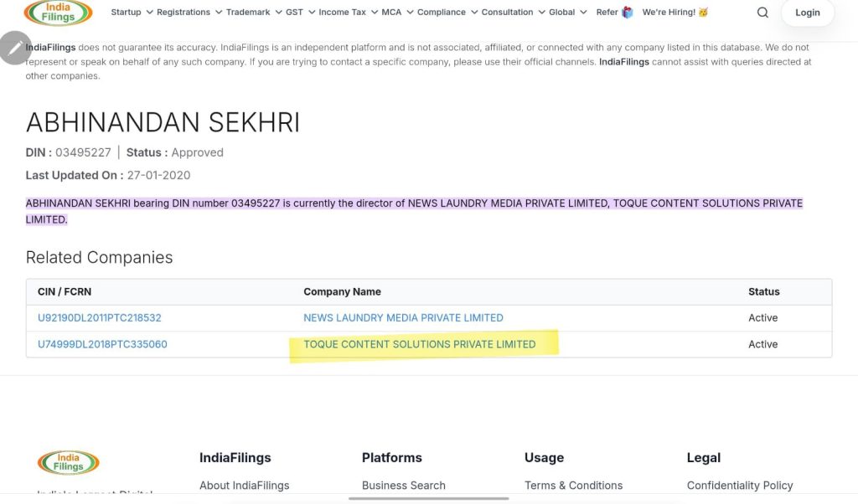Viewport: 858px width, 504px height.
Task: Click Active status for Toque Content row
Action: click(x=762, y=344)
